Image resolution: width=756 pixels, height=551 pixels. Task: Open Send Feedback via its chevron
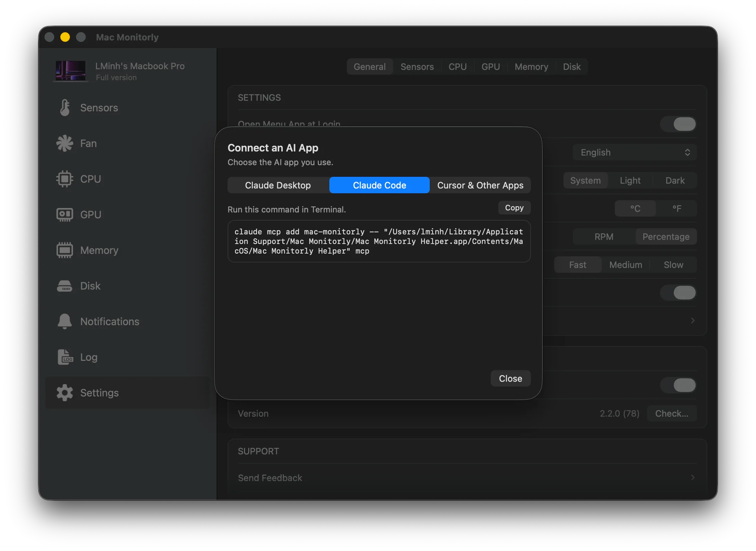coord(693,477)
